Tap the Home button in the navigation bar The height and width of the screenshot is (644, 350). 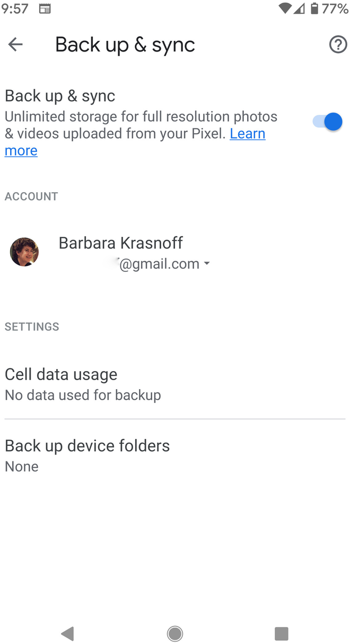[174, 633]
